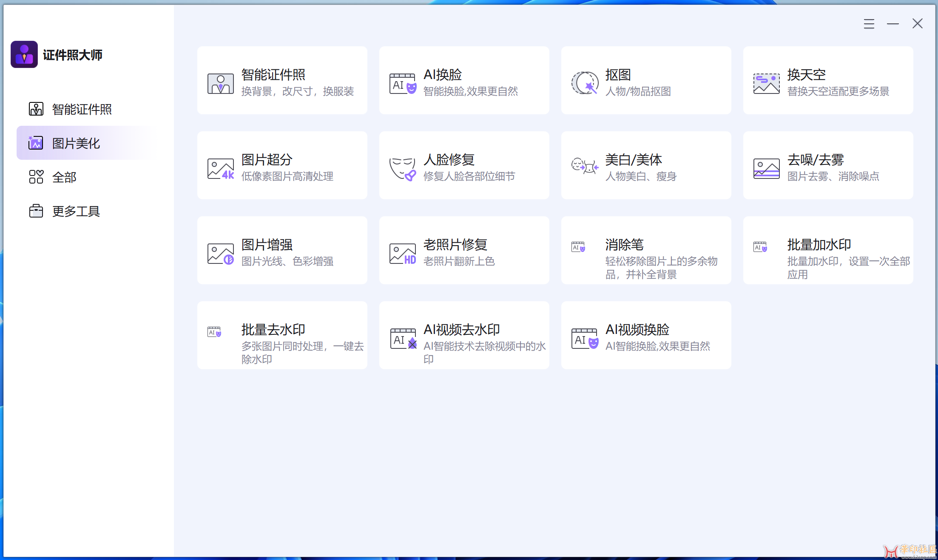Click the 人脸修复 face repair icon
The height and width of the screenshot is (560, 938).
402,169
